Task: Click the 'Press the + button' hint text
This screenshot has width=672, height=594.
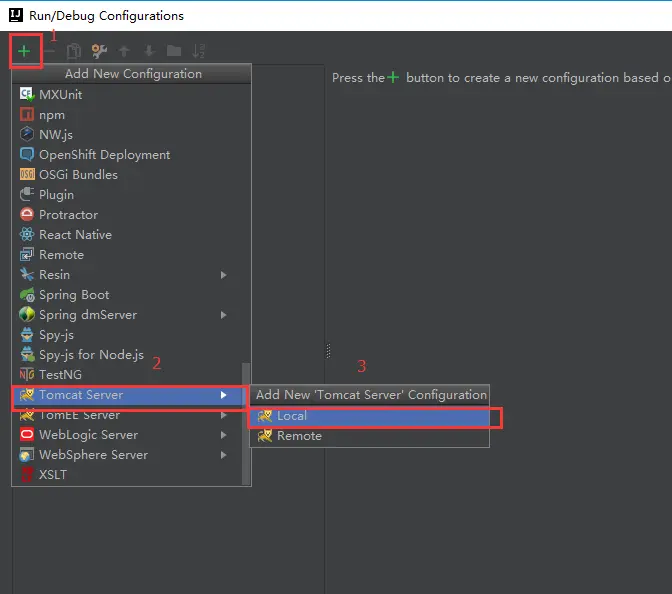Action: pos(501,78)
